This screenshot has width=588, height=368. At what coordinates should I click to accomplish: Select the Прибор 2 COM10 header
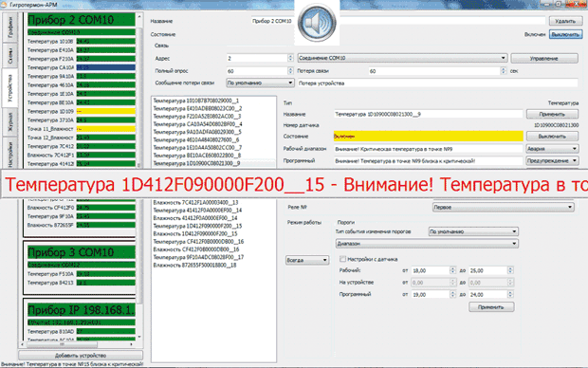tap(81, 20)
